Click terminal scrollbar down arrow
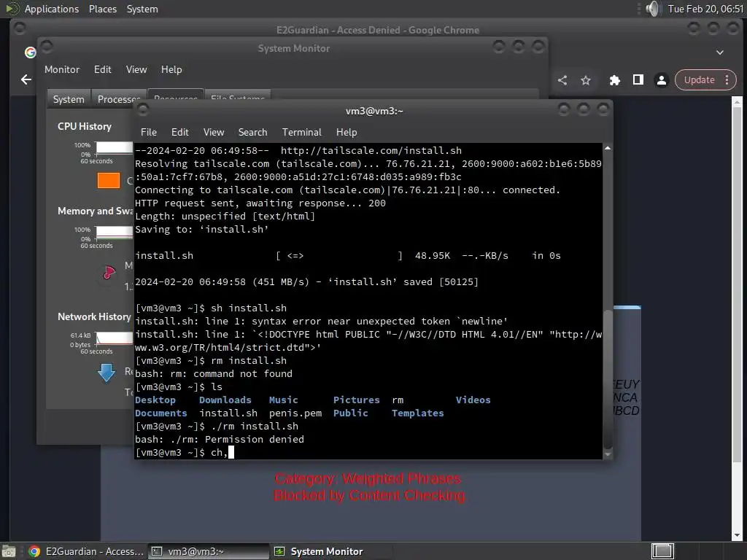Image resolution: width=747 pixels, height=560 pixels. coord(608,454)
